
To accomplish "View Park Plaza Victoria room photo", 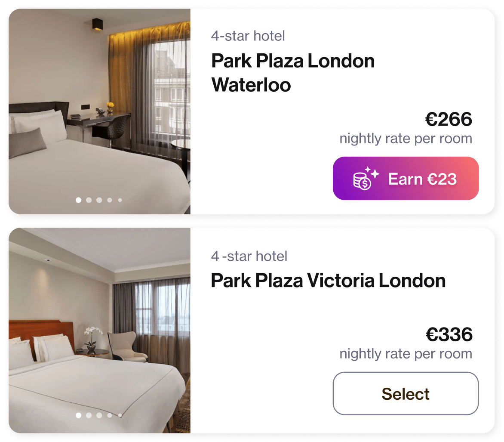I will pyautogui.click(x=100, y=331).
